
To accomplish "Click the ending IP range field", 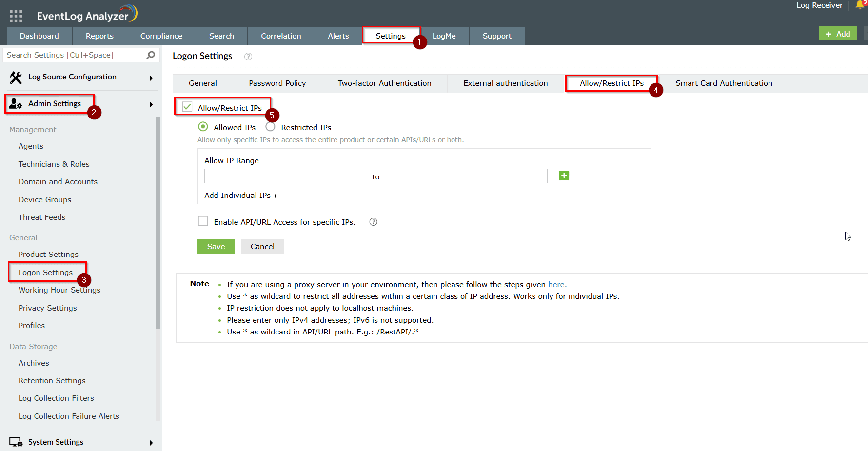I will (469, 176).
